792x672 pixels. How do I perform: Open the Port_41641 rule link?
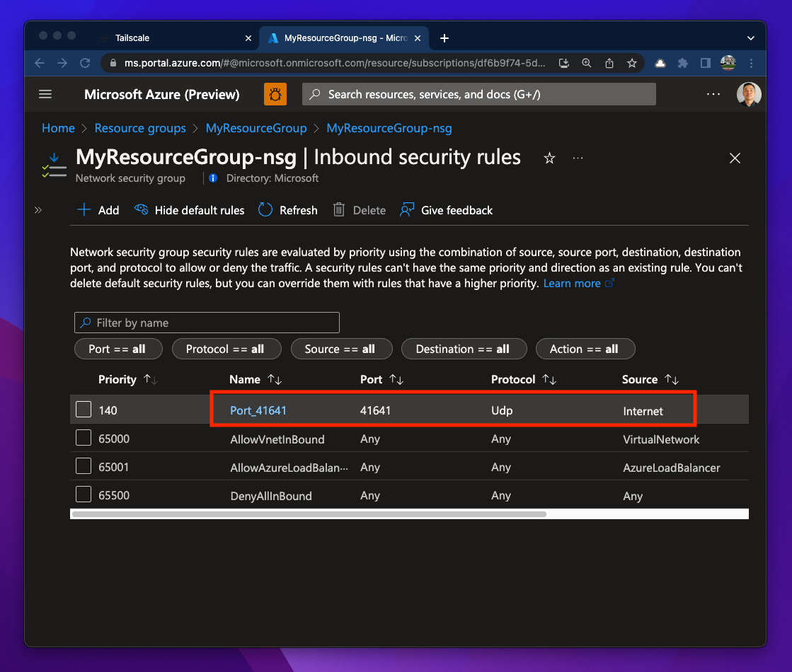tap(258, 410)
